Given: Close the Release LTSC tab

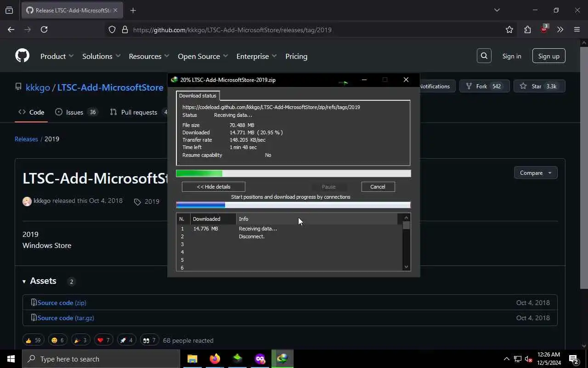Looking at the screenshot, I should (115, 10).
